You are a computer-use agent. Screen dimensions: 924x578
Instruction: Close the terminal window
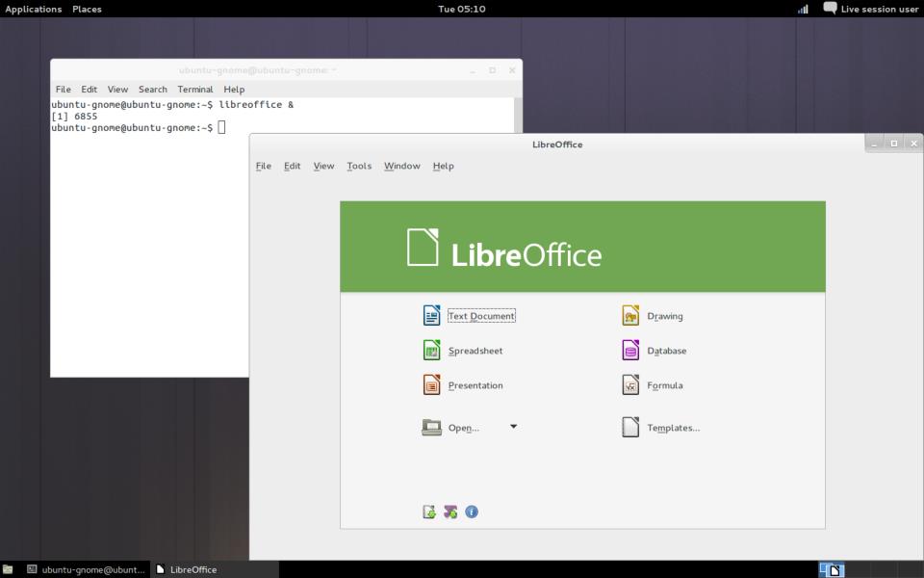pos(512,70)
